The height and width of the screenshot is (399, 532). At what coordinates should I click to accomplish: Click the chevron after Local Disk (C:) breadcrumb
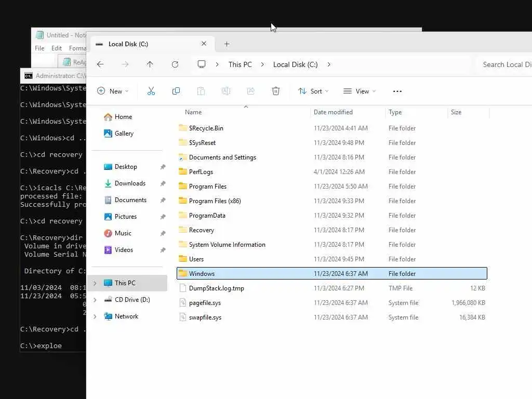[x=329, y=64]
